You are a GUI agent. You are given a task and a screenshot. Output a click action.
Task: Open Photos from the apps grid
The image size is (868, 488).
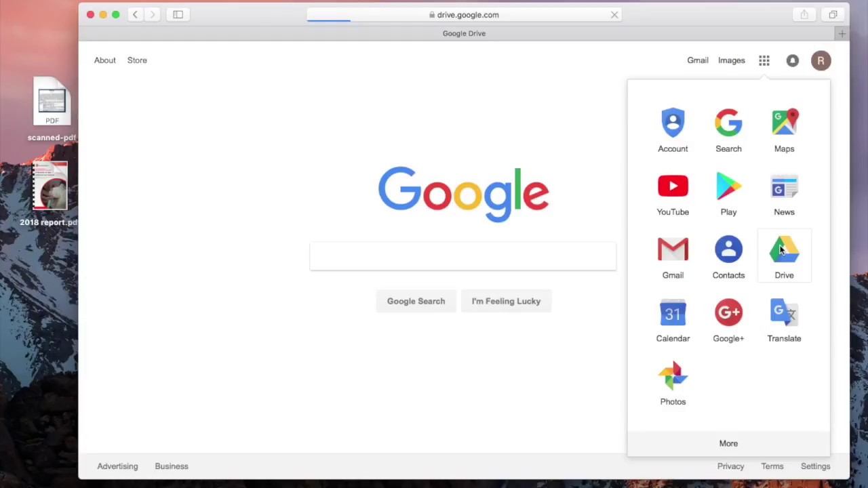pos(673,384)
